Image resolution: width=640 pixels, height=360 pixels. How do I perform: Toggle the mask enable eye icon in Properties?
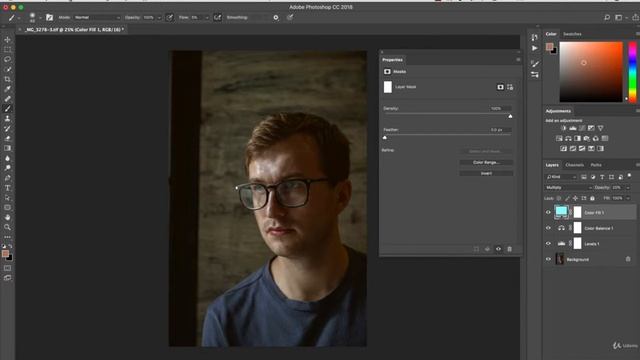(x=498, y=249)
